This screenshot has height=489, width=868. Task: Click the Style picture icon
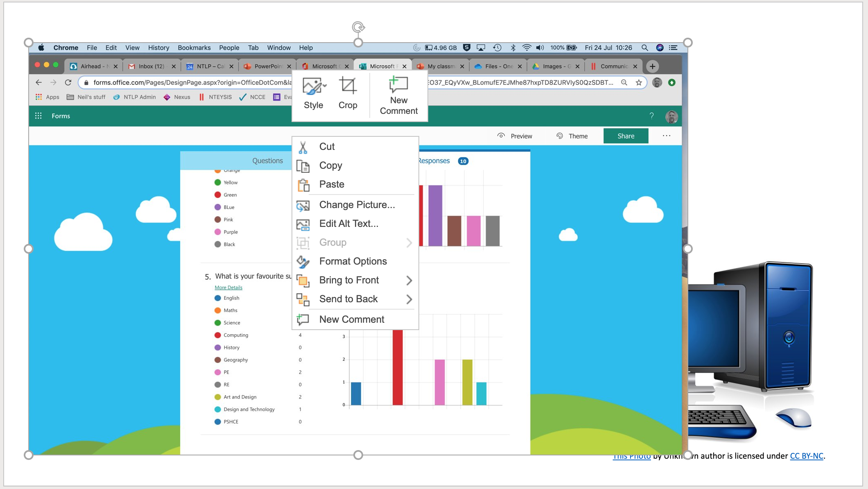coord(312,86)
